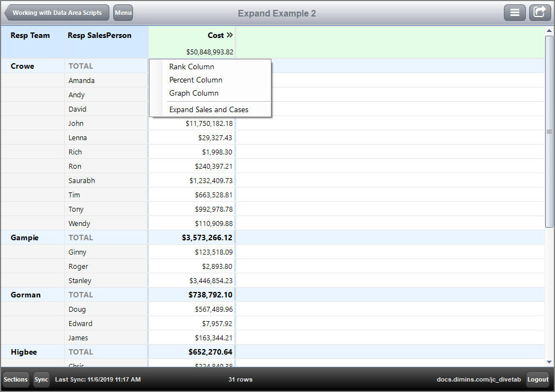The image size is (555, 392).
Task: Click the scrollbar down arrow
Action: [550, 362]
